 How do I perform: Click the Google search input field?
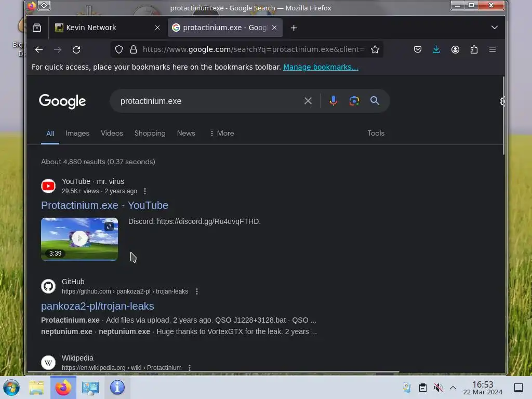coord(209,101)
